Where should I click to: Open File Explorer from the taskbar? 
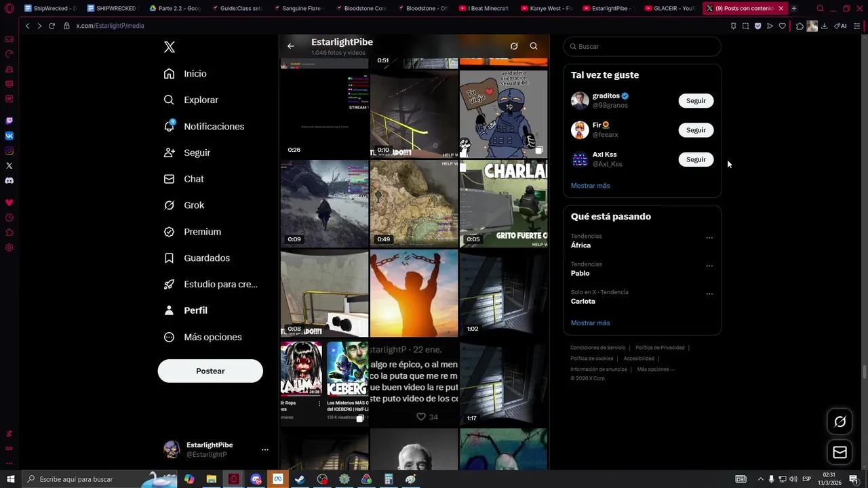(212, 479)
